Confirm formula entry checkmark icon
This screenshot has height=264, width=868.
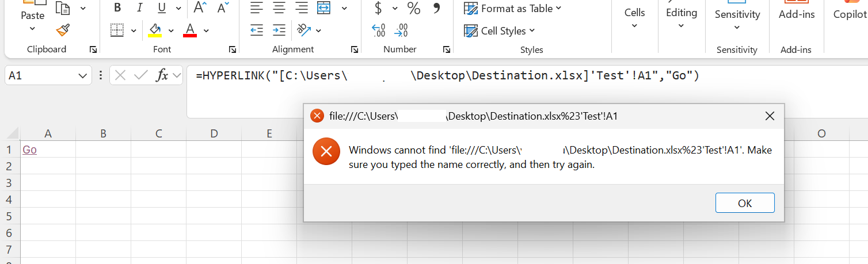[140, 75]
